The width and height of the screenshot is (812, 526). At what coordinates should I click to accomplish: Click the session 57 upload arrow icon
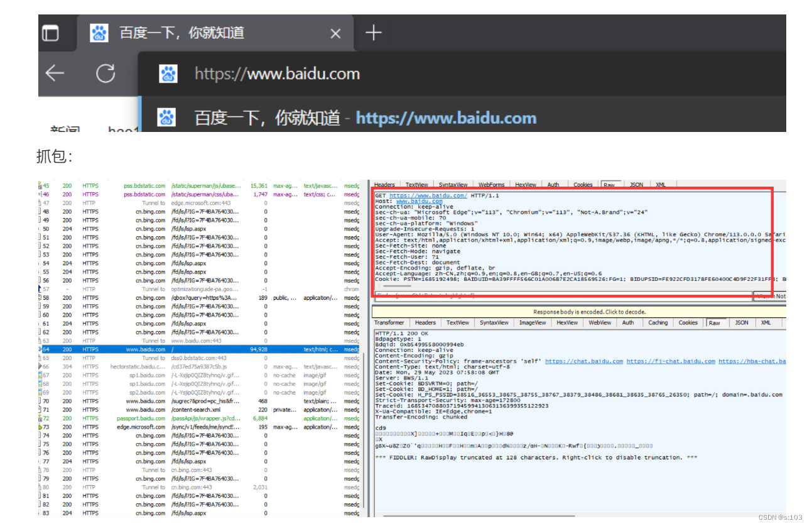(41, 289)
